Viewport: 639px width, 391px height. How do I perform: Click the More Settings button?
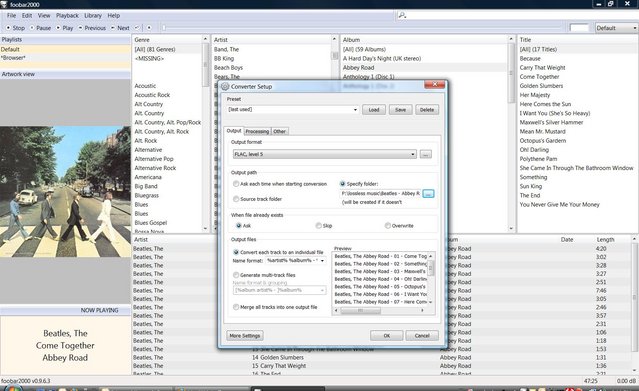click(x=245, y=336)
